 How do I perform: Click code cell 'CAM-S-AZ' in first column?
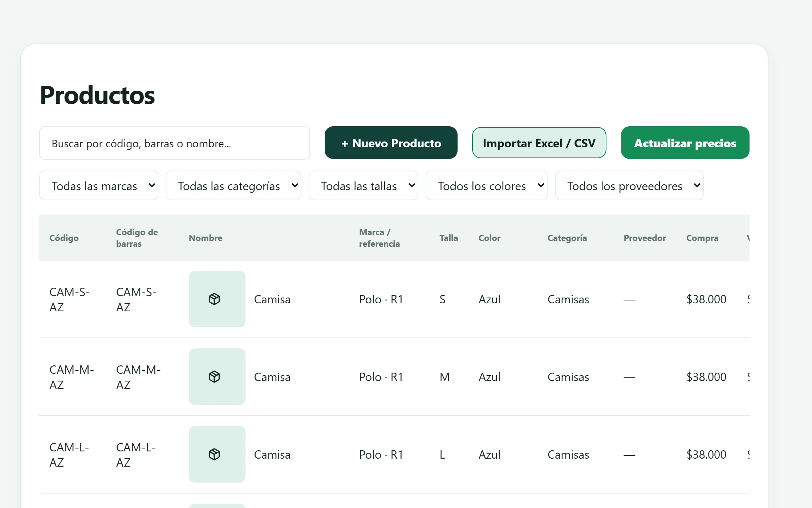tap(70, 299)
